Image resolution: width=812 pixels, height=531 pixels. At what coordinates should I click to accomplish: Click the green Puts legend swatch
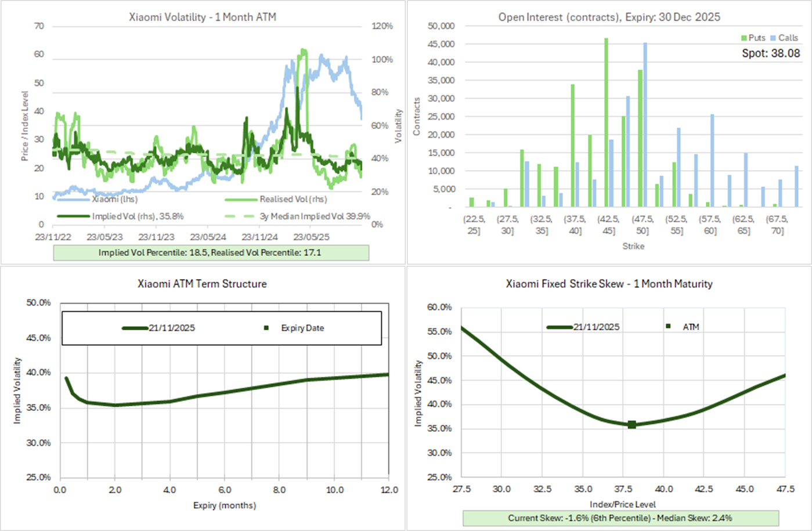pyautogui.click(x=744, y=38)
